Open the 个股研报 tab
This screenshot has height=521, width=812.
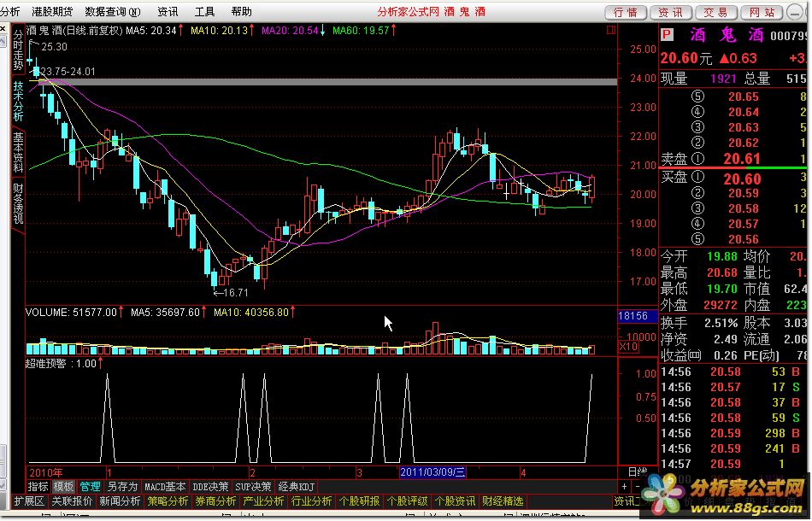click(x=359, y=501)
